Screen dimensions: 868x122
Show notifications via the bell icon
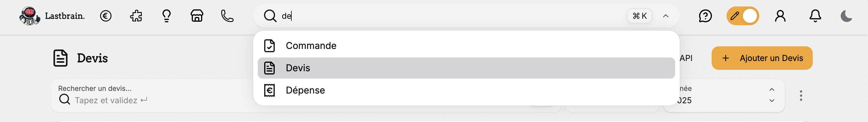click(x=815, y=16)
